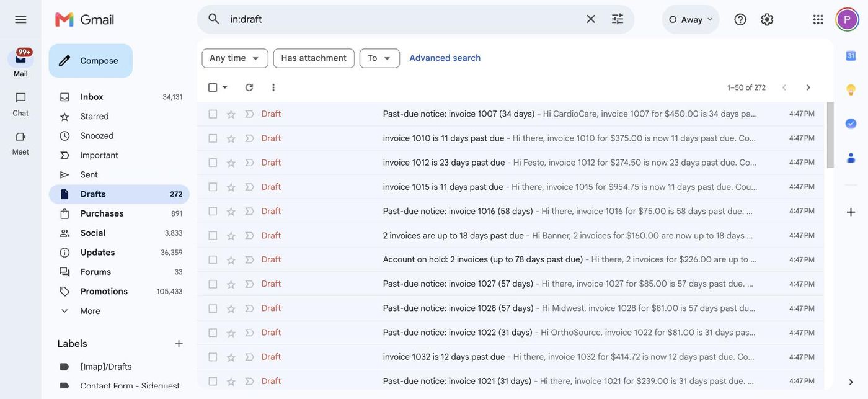Check the Account on hold draft
Viewport: 868px width, 399px height.
(213, 260)
